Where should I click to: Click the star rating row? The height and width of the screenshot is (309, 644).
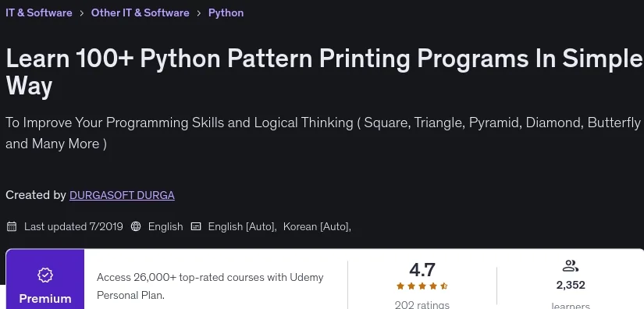point(422,286)
